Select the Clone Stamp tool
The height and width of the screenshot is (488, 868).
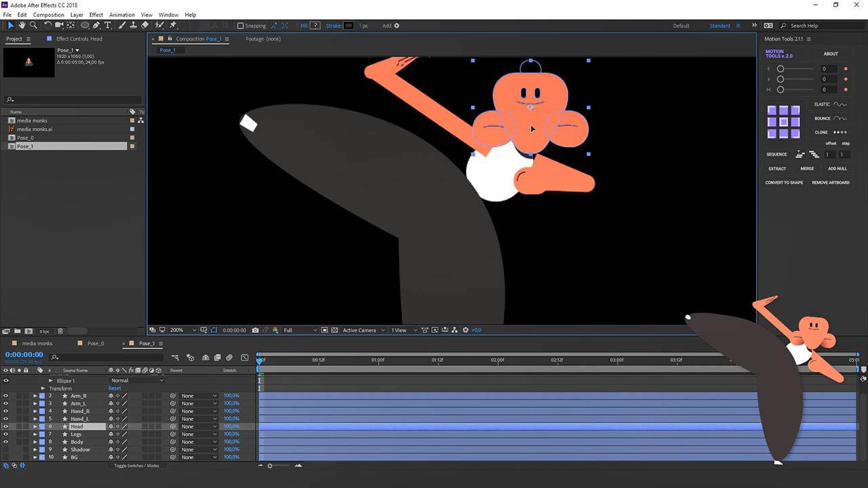tap(133, 25)
